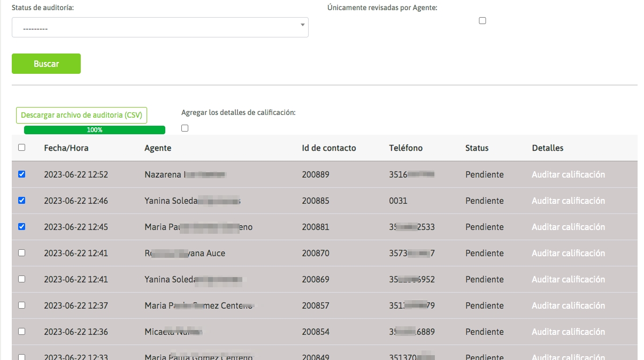Open Auditar calificación for contact 200889
This screenshot has width=644, height=360.
[568, 174]
